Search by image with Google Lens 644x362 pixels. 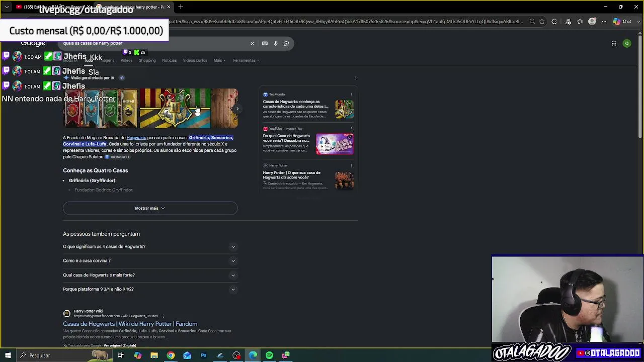(286, 43)
